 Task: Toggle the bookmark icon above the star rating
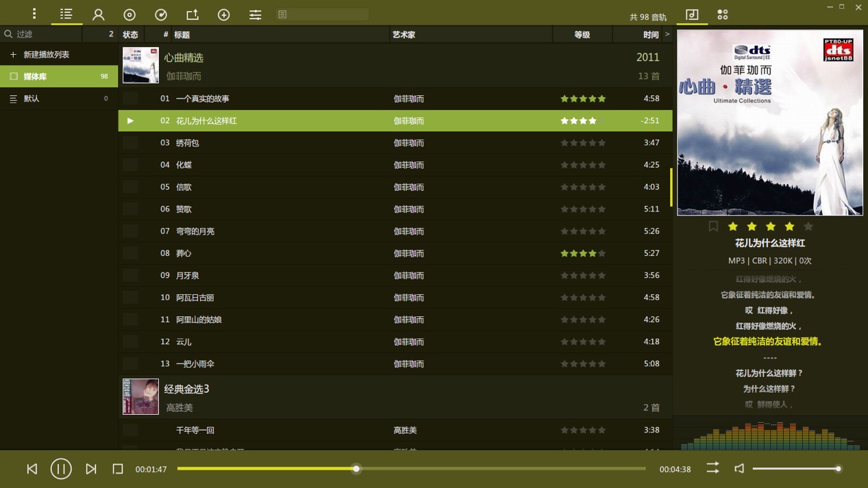point(712,226)
